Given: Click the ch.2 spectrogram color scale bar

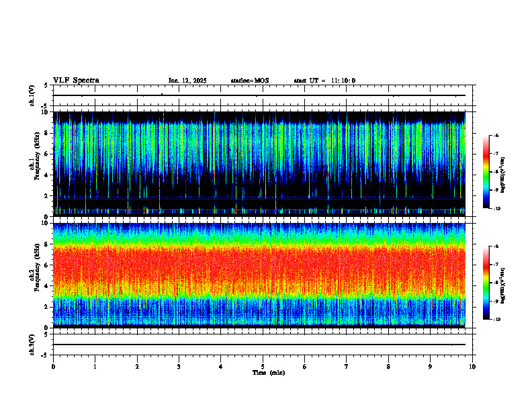Looking at the screenshot, I should (486, 283).
